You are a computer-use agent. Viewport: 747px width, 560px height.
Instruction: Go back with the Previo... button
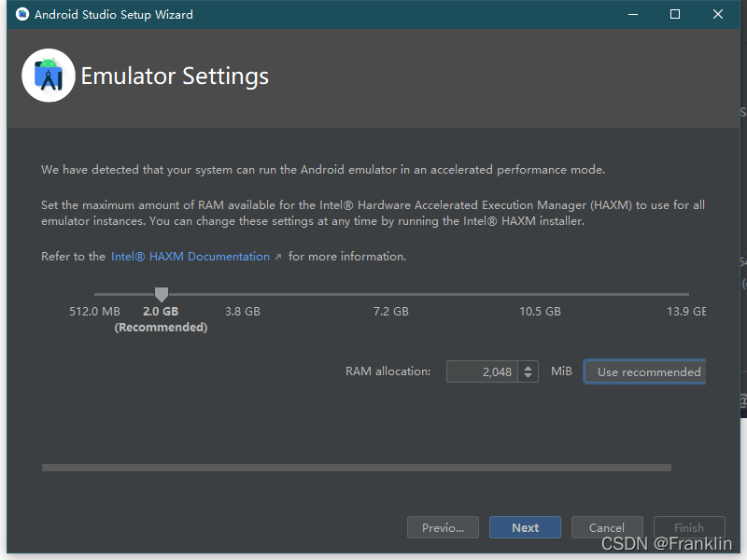[x=443, y=527]
